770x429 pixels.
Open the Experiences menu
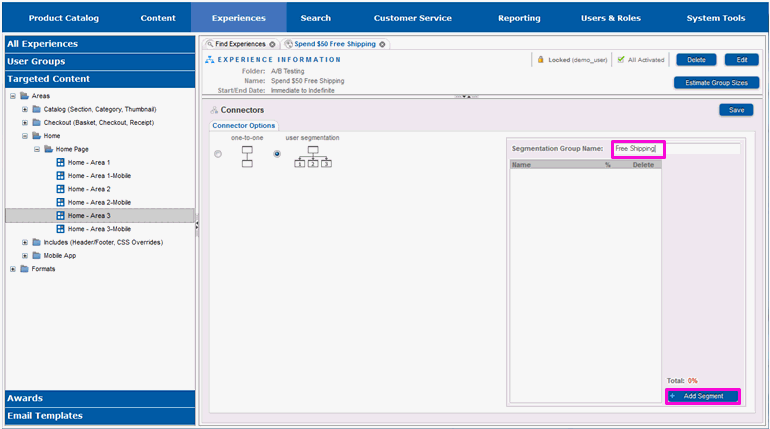[x=239, y=18]
